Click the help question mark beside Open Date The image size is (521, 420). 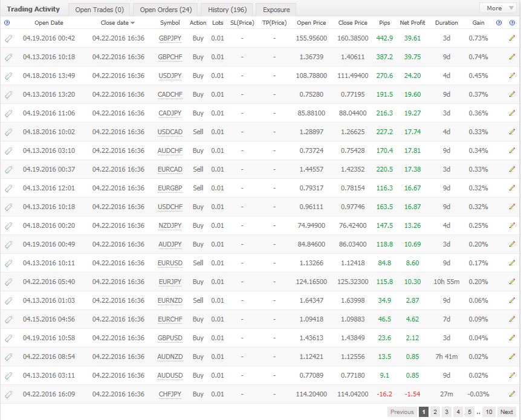[x=7, y=23]
